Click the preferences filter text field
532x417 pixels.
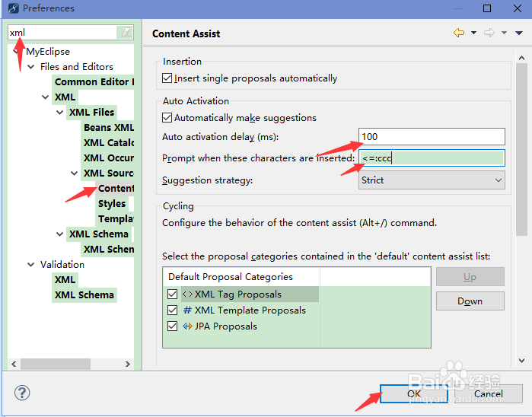point(62,33)
